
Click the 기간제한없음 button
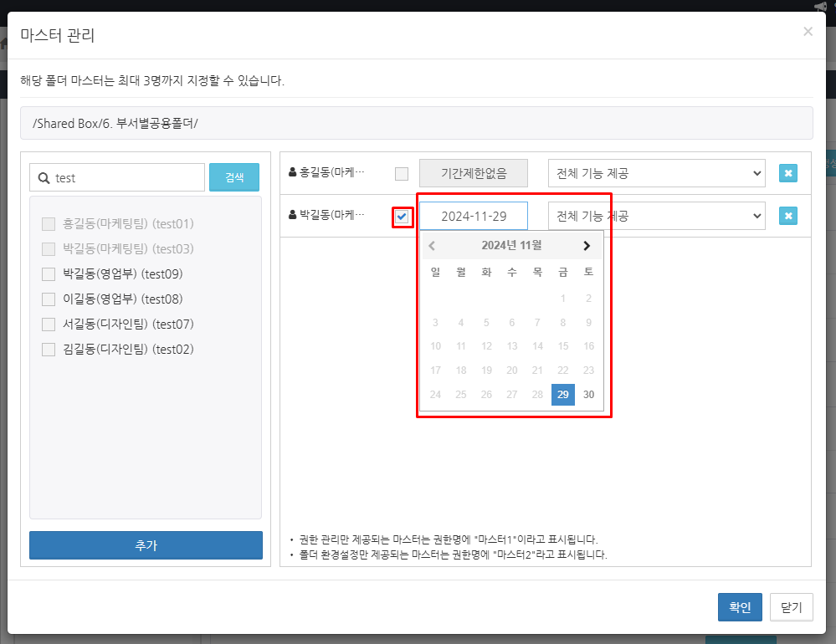[474, 173]
